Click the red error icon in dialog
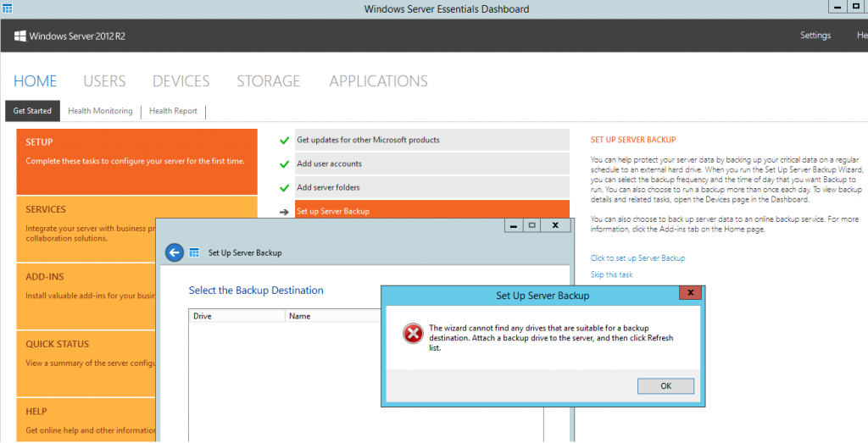This screenshot has width=868, height=443. (x=413, y=334)
